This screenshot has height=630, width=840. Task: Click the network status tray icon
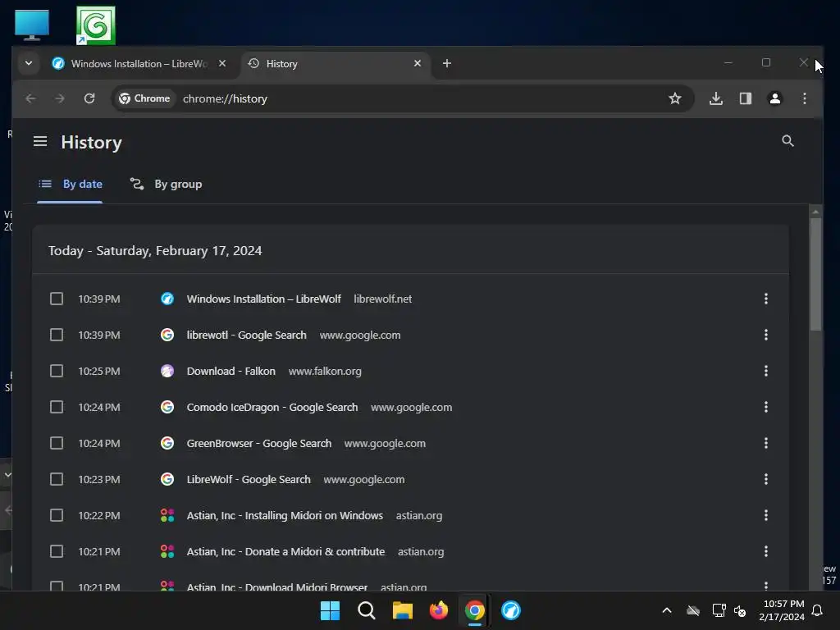point(719,610)
